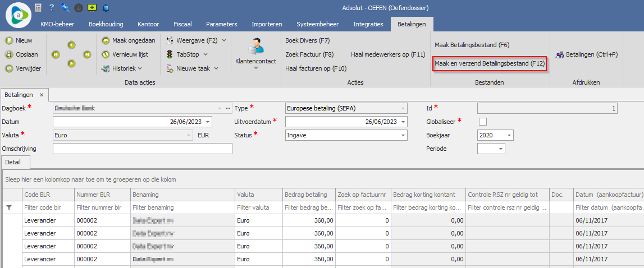The width and height of the screenshot is (644, 268).
Task: Go to previous record up arrow
Action: (71, 45)
